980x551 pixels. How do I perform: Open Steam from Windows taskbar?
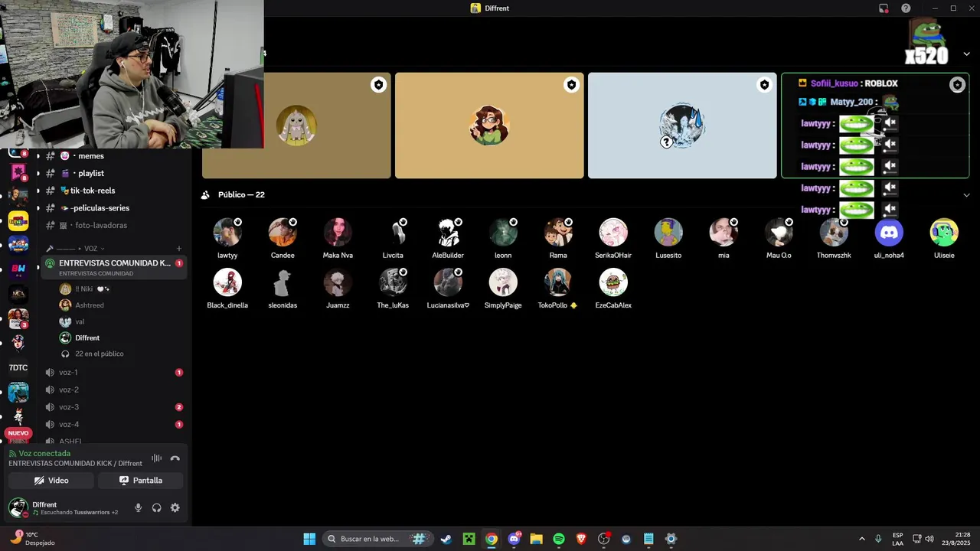coord(446,539)
